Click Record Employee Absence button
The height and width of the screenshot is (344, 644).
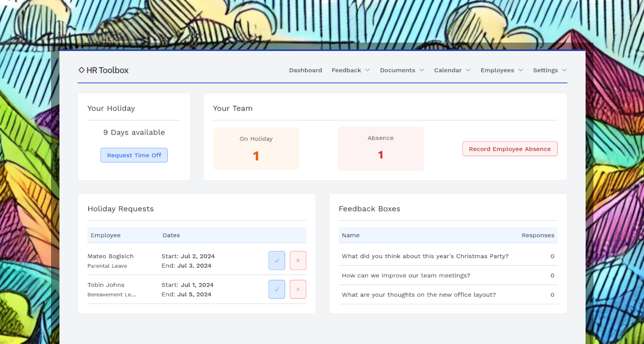pos(510,149)
